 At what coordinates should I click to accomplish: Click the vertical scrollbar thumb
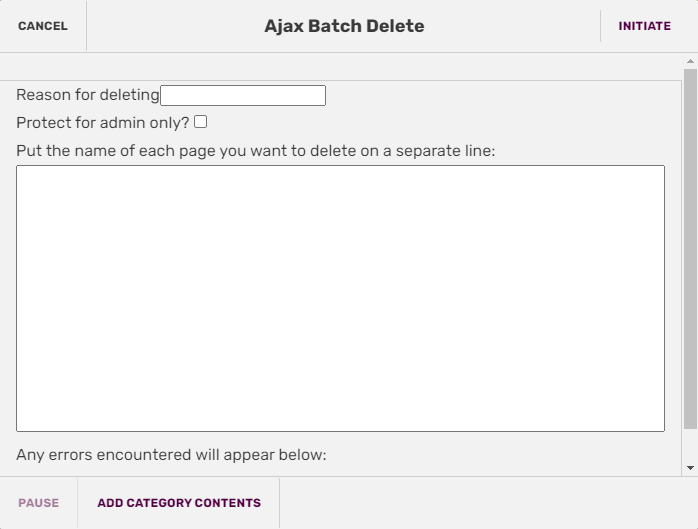(x=690, y=250)
